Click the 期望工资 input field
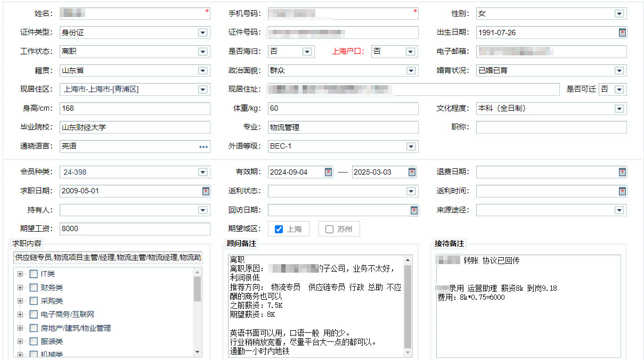644x360 pixels. point(135,229)
